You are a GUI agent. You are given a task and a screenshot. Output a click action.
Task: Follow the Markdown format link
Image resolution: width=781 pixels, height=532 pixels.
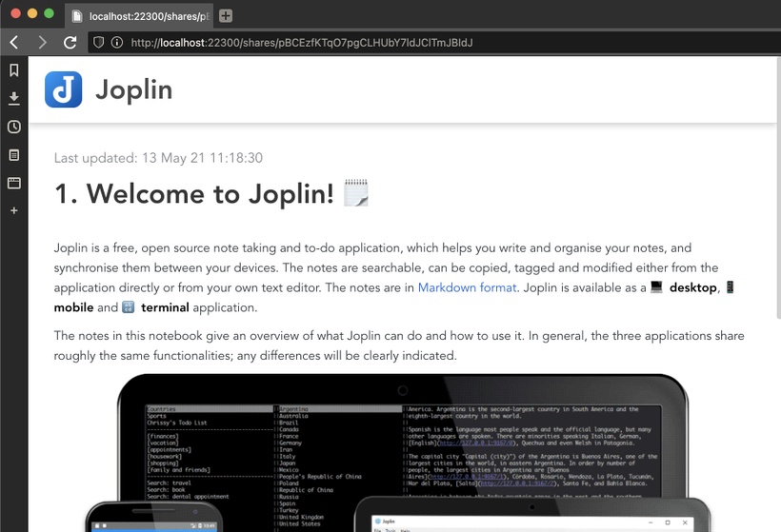[x=467, y=287]
